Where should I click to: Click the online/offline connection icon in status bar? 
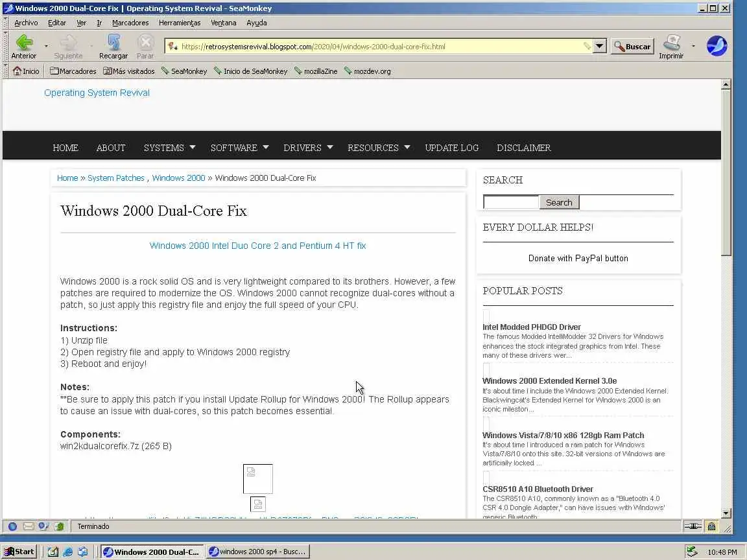pyautogui.click(x=693, y=526)
